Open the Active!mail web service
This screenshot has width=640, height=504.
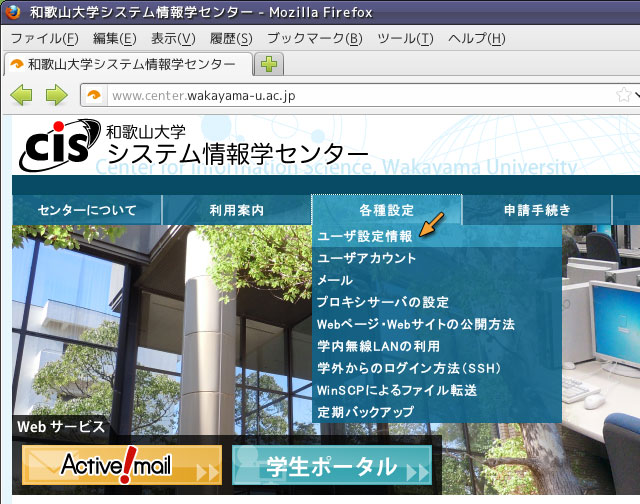(x=122, y=465)
